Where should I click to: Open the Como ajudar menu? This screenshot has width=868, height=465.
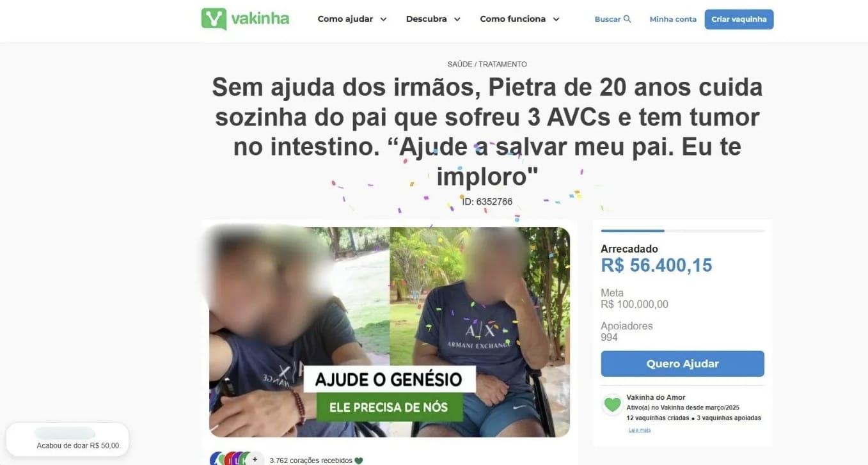345,19
